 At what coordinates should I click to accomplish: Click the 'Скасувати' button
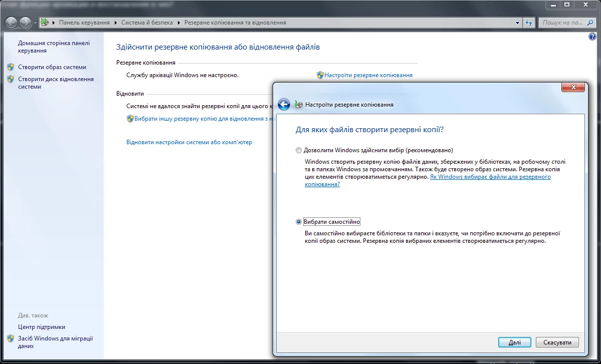click(x=557, y=342)
